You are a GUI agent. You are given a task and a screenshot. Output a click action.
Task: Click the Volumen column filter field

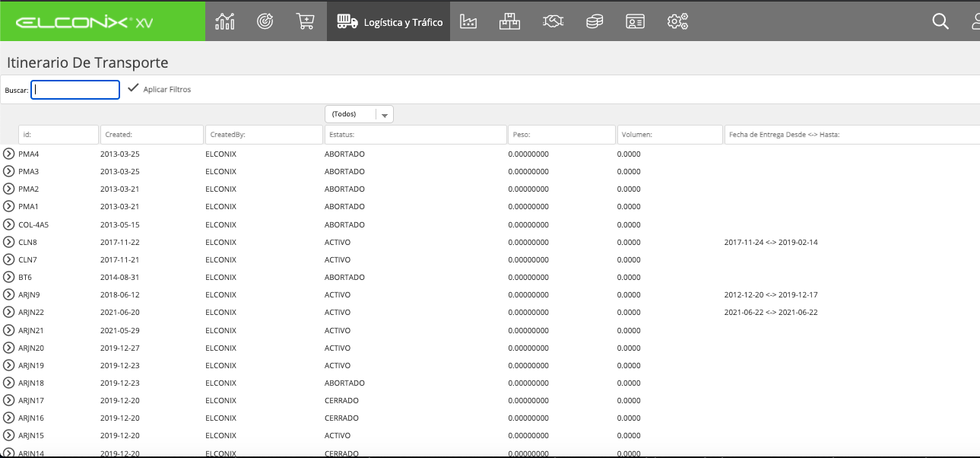[x=670, y=135]
